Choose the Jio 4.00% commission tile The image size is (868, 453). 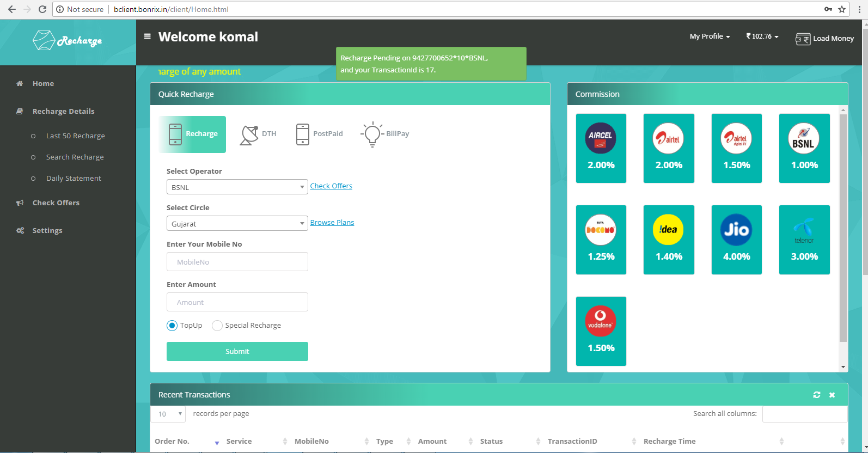coord(737,240)
